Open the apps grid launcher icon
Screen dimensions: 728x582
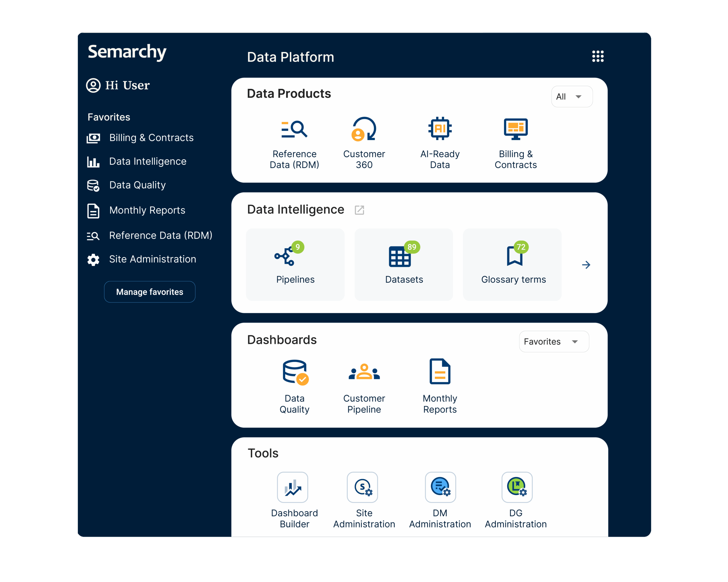coord(598,56)
